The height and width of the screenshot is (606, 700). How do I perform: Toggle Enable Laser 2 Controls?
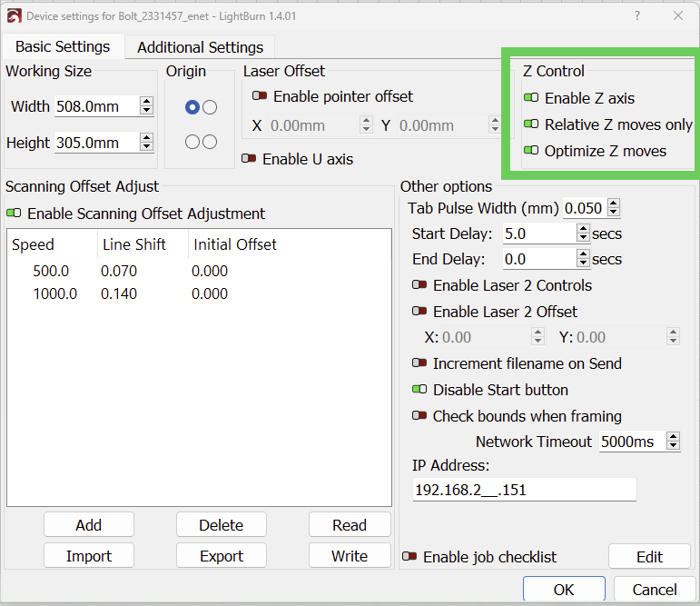coord(419,284)
